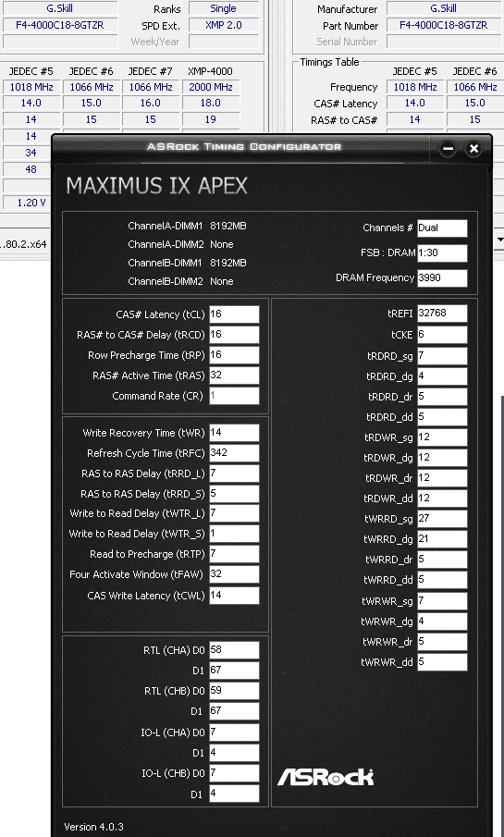Select the tRDRD_dd value field
The height and width of the screenshot is (837, 504).
point(443,417)
